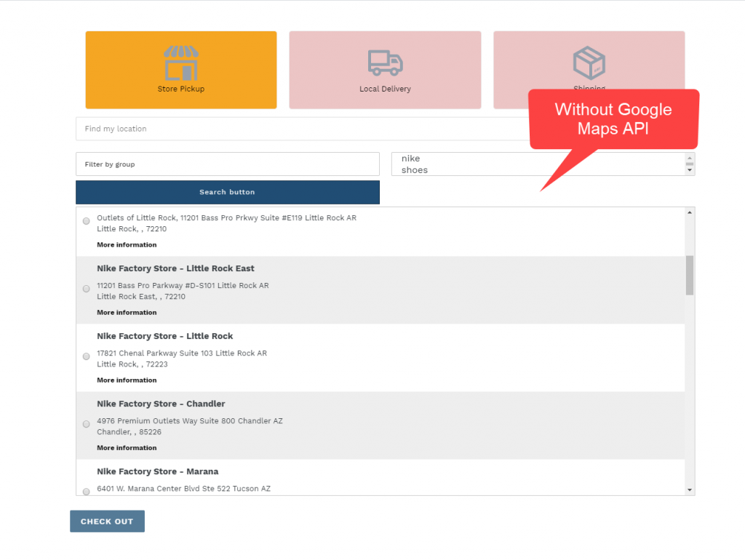Click the Local Delivery truck icon

click(385, 63)
